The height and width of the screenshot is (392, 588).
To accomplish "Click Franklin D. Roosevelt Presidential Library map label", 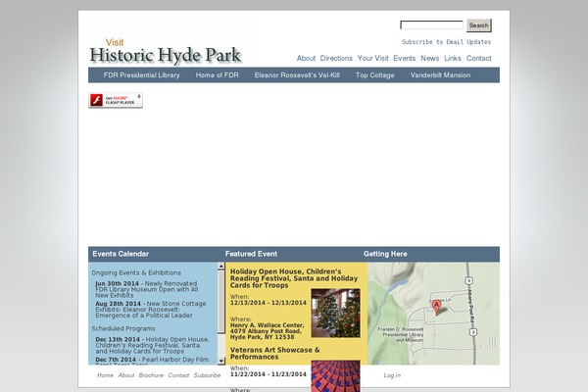I will [401, 334].
